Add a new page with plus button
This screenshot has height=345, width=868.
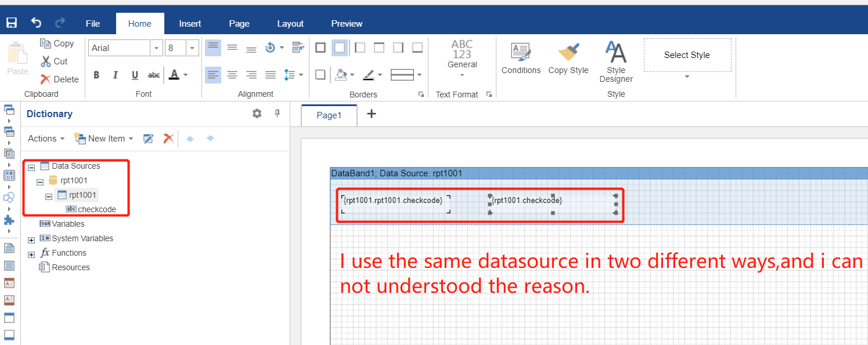(372, 114)
